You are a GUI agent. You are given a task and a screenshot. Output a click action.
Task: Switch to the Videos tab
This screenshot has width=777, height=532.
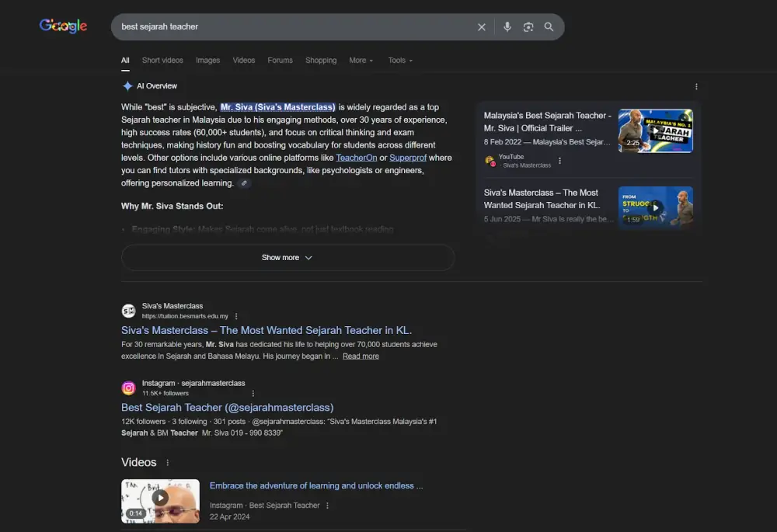[x=244, y=61]
